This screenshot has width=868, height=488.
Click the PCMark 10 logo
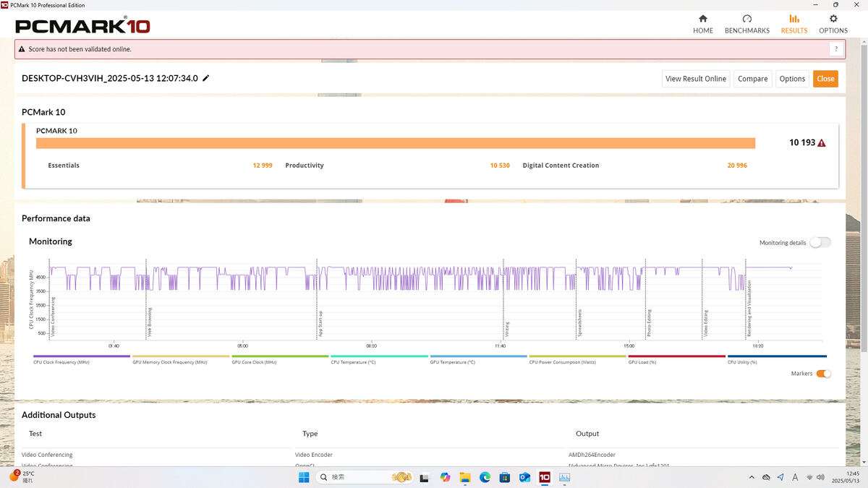click(83, 26)
